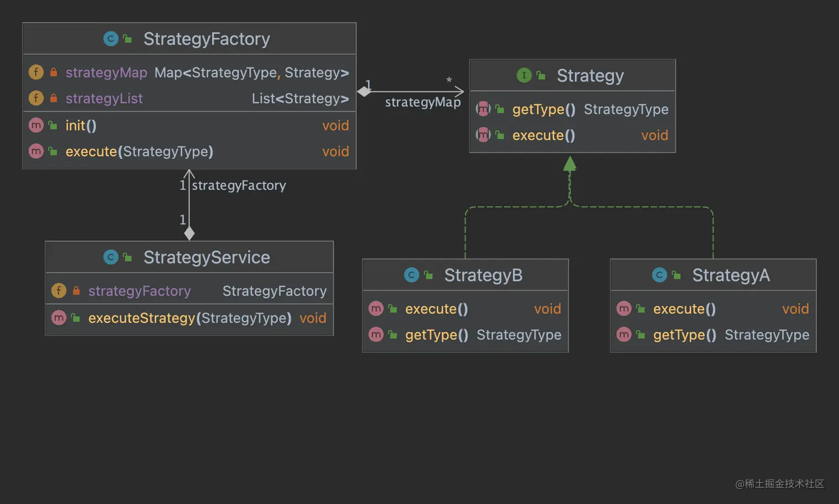Click the strategyMap association label on the arrow

(423, 103)
